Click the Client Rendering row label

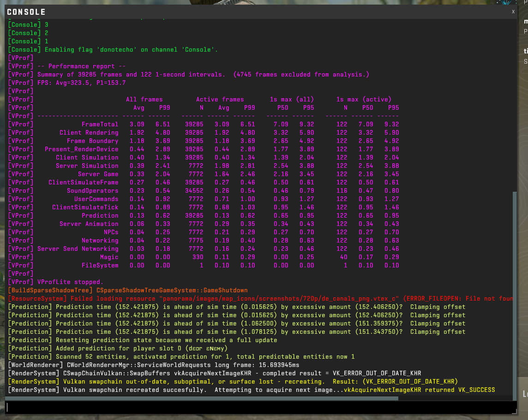[x=89, y=133]
